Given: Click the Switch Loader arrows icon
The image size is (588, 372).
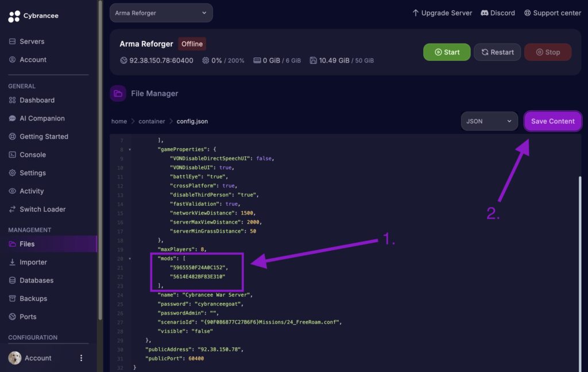Looking at the screenshot, I should pos(13,209).
